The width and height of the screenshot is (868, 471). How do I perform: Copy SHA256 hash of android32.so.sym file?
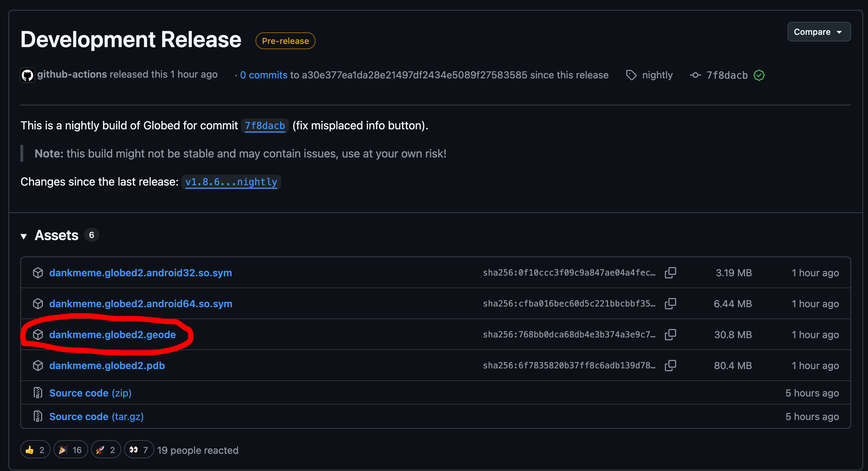pos(670,273)
